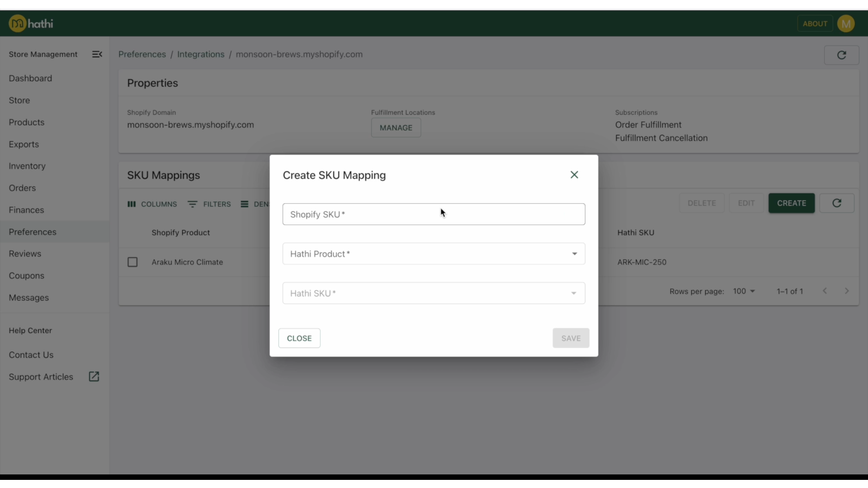The image size is (868, 488).
Task: Open Support Articles link
Action: (41, 377)
